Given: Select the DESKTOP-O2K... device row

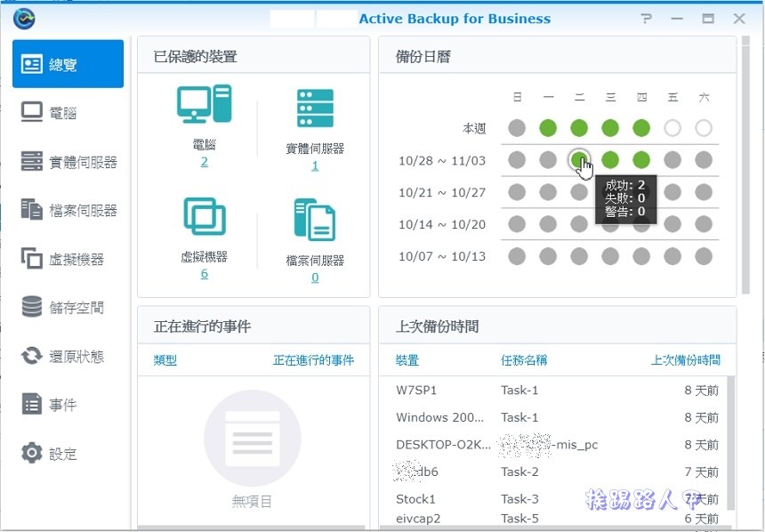Looking at the screenshot, I should [x=553, y=445].
